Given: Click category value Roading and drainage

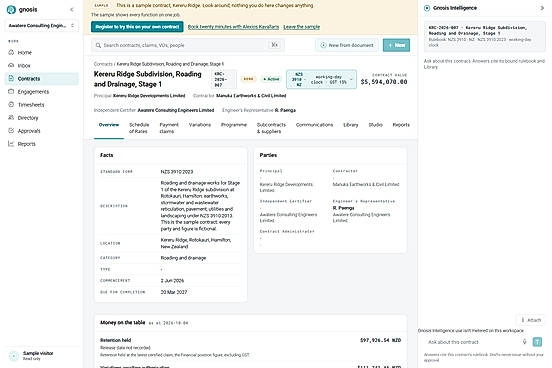Looking at the screenshot, I should point(183,258).
